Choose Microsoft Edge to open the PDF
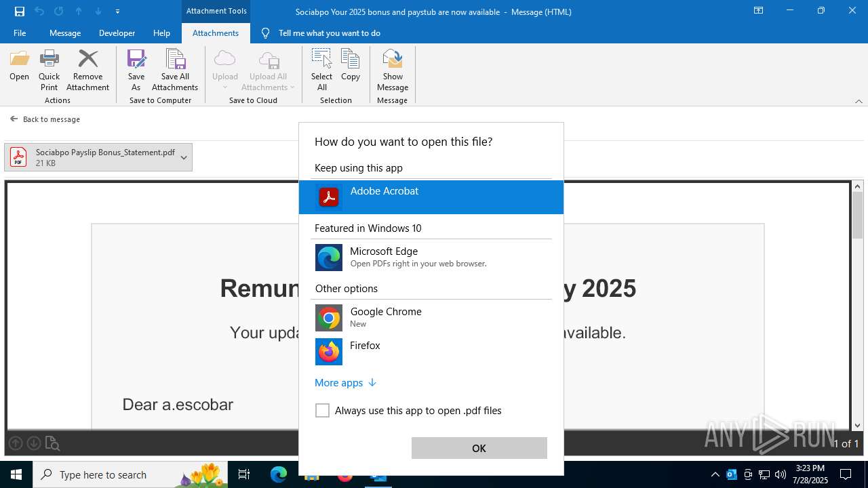The width and height of the screenshot is (868, 488). [431, 258]
